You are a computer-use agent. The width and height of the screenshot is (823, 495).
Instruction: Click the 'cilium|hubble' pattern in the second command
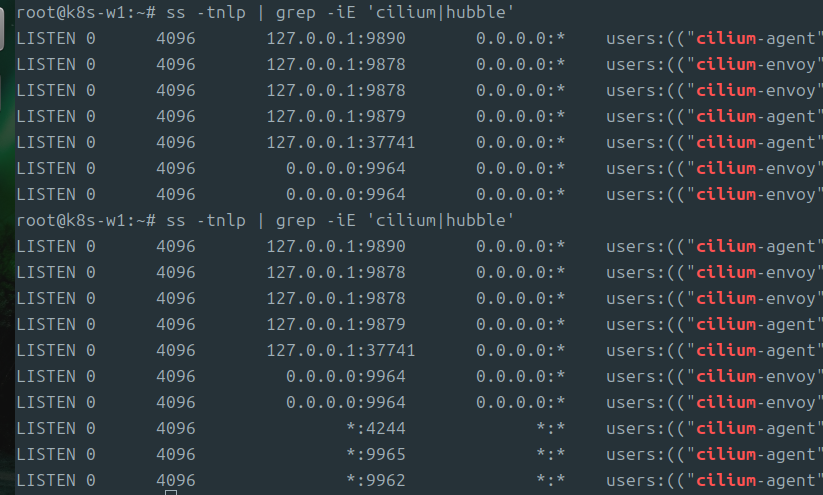tap(440, 220)
